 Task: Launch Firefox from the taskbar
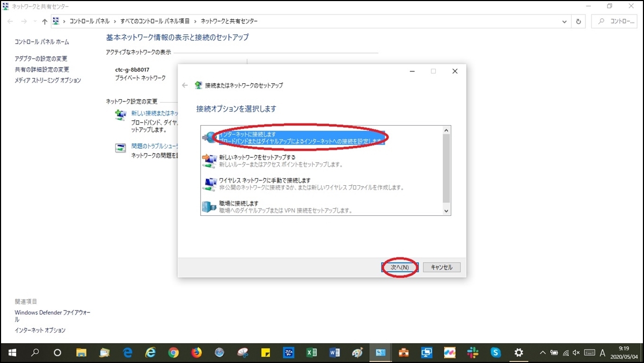196,353
